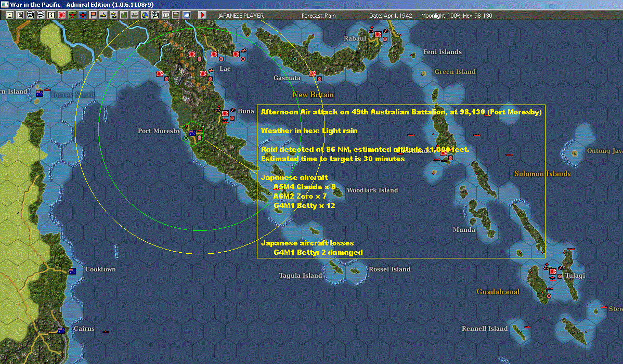623x364 pixels.
Task: Click the airfield symbol beside Rabaul's flag
Action: pyautogui.click(x=385, y=31)
